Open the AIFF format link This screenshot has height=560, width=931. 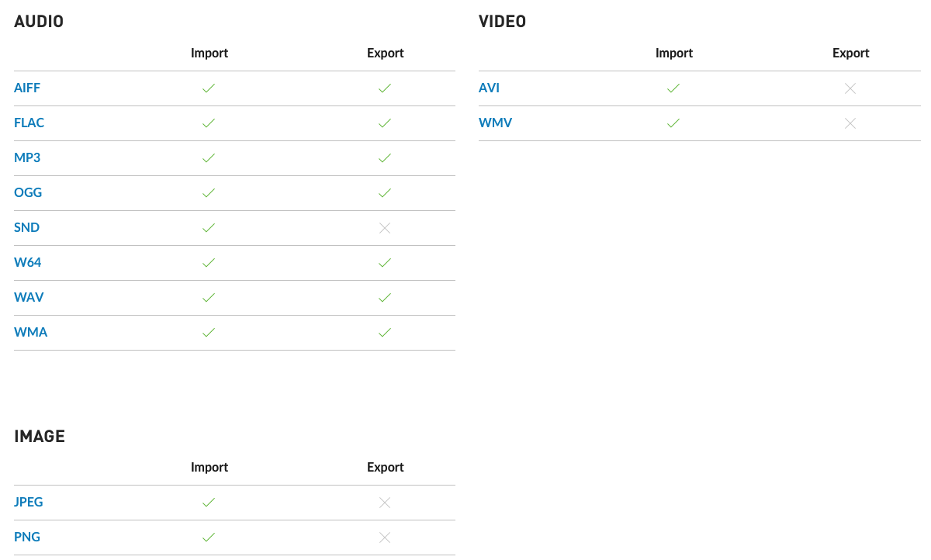(27, 88)
